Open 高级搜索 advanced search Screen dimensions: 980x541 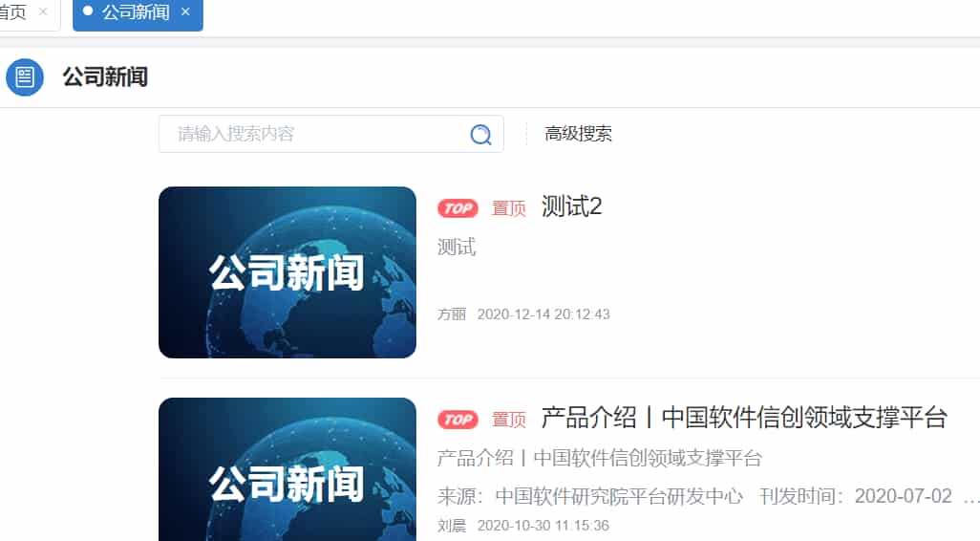(x=578, y=134)
